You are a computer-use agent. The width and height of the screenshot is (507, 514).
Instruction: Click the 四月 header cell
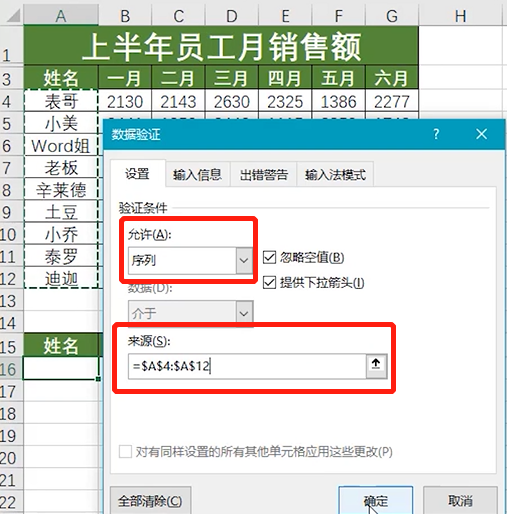point(285,78)
